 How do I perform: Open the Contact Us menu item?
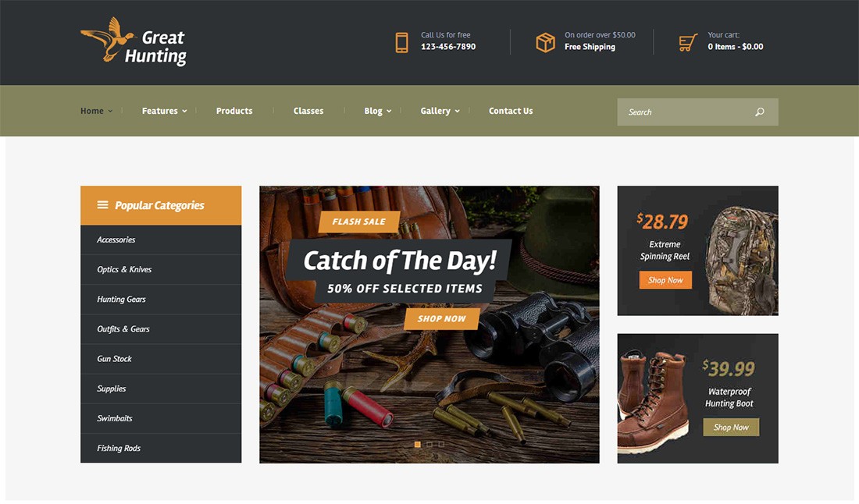(x=511, y=111)
